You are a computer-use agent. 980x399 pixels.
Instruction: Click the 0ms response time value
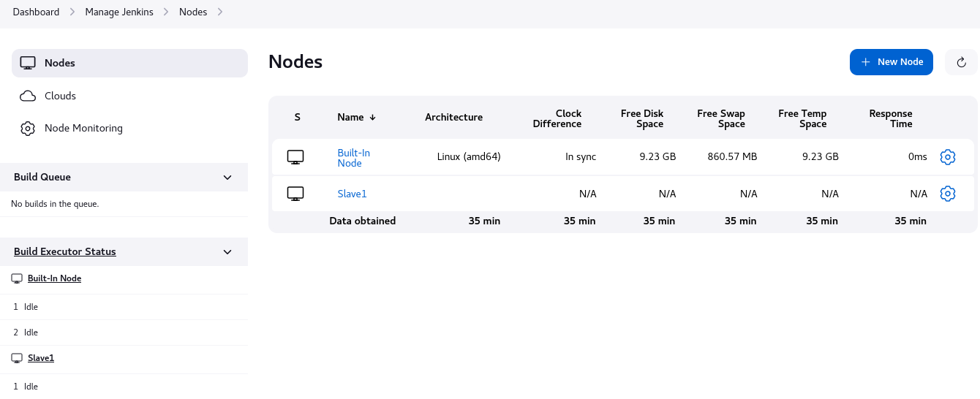pyautogui.click(x=917, y=156)
